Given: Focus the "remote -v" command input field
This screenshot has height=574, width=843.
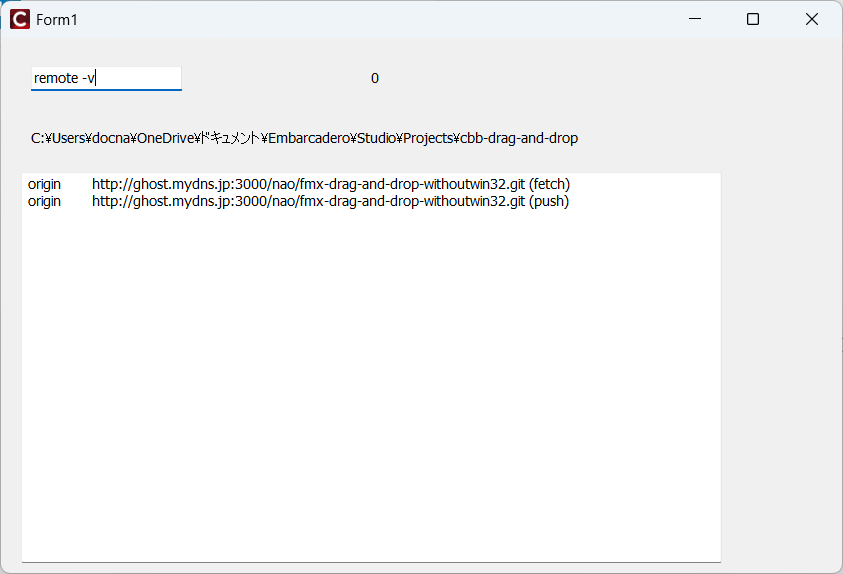Looking at the screenshot, I should click(x=106, y=78).
